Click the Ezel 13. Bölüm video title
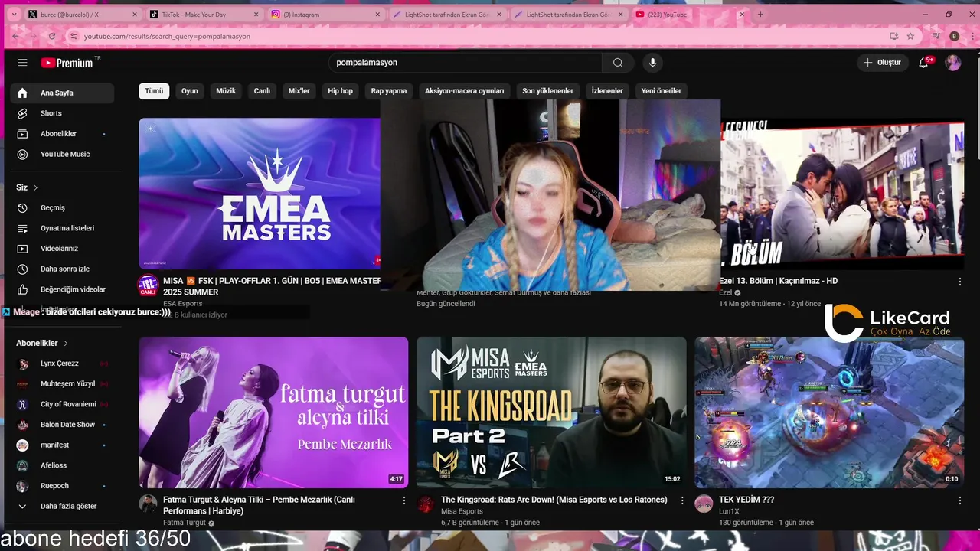The image size is (980, 551). coord(778,281)
